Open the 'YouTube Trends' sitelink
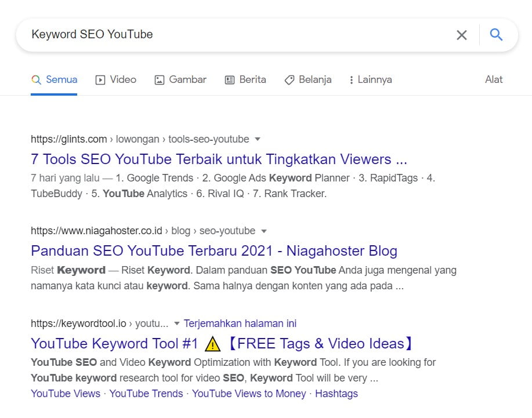The width and height of the screenshot is (532, 418). pyautogui.click(x=146, y=394)
